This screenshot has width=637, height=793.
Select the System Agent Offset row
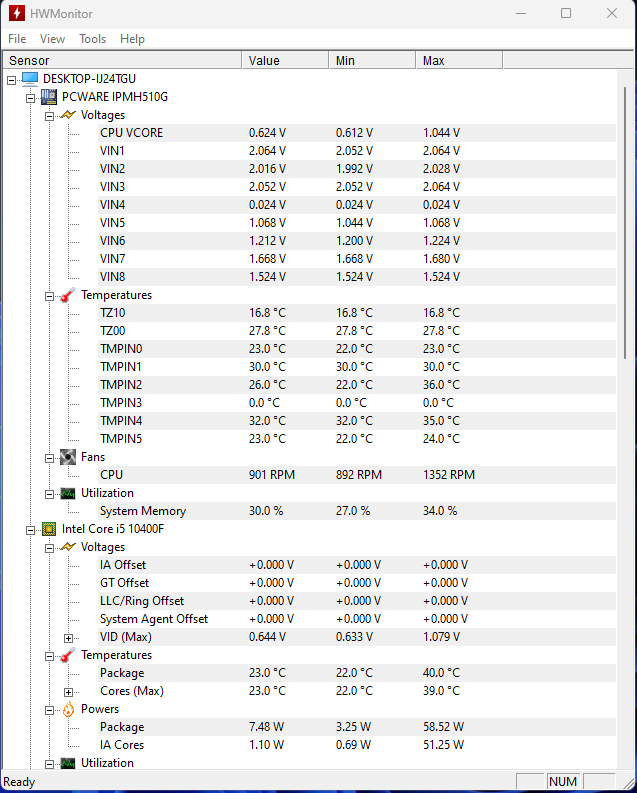point(357,619)
